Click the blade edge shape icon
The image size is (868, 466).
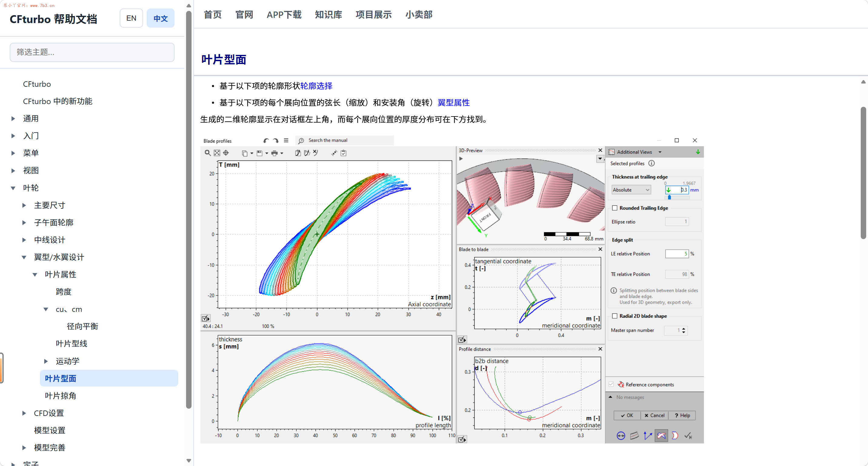[675, 436]
